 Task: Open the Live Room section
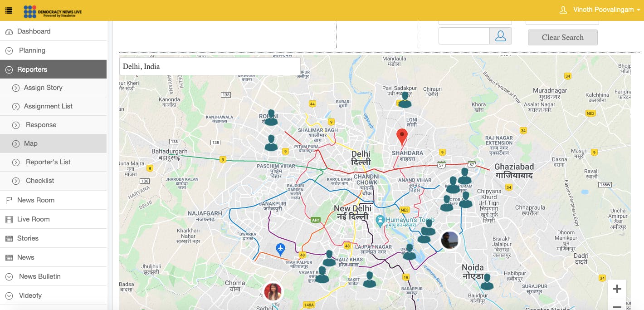(53, 219)
